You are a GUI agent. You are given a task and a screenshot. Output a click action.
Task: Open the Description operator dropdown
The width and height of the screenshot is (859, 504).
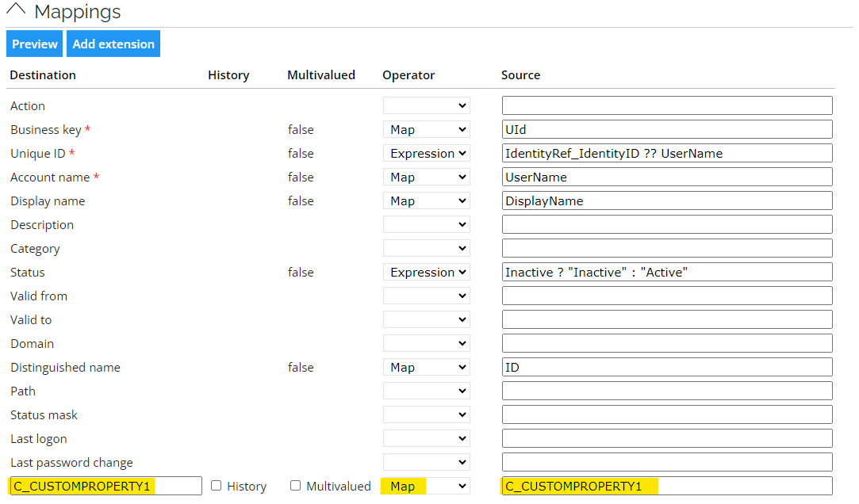426,224
